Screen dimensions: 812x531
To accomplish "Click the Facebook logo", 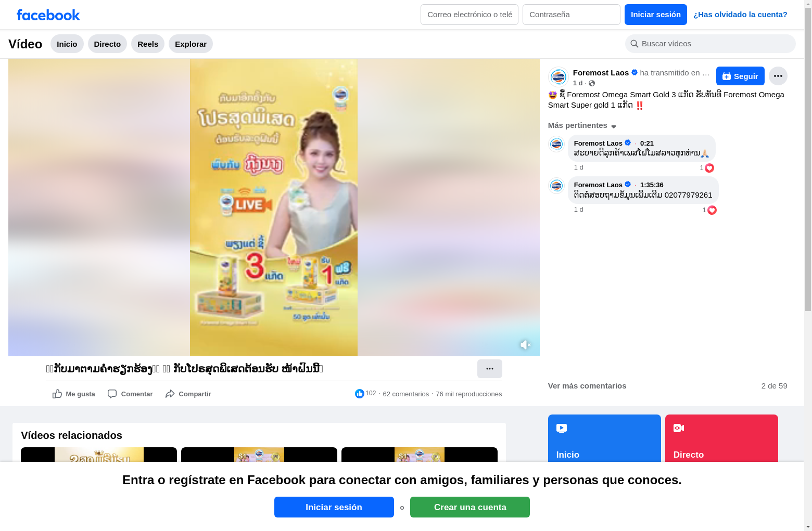I will click(x=48, y=15).
